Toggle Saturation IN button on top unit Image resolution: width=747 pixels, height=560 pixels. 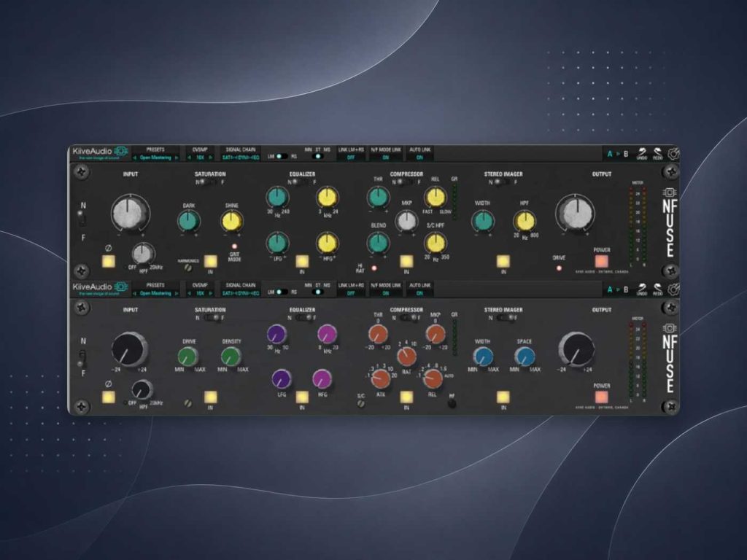pyautogui.click(x=211, y=261)
